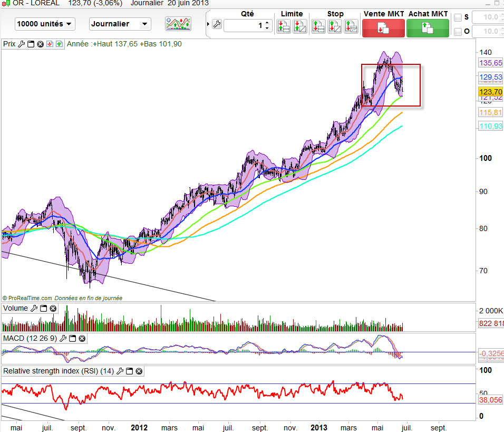The width and height of the screenshot is (504, 432).
Task: Open the indicators chart-style icon button
Action: pyautogui.click(x=178, y=24)
